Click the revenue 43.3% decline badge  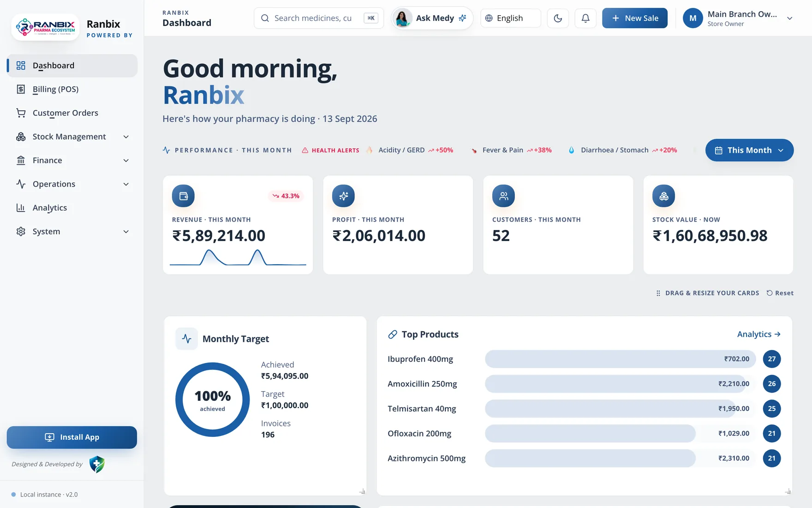point(286,196)
